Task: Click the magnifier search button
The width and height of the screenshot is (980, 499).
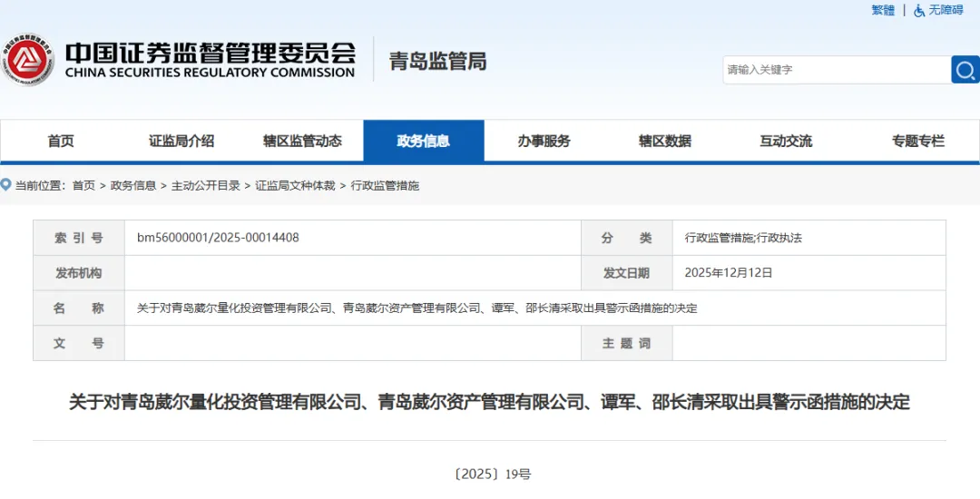Action: click(x=965, y=70)
